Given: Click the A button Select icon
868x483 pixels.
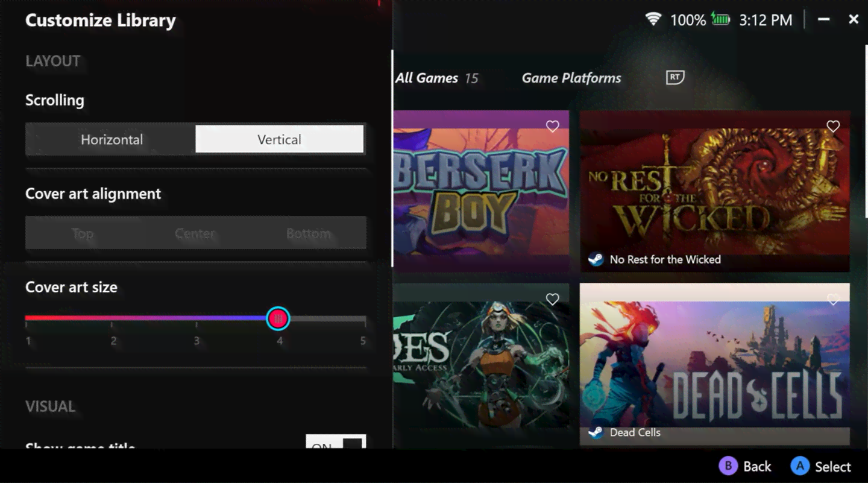Looking at the screenshot, I should coord(800,466).
